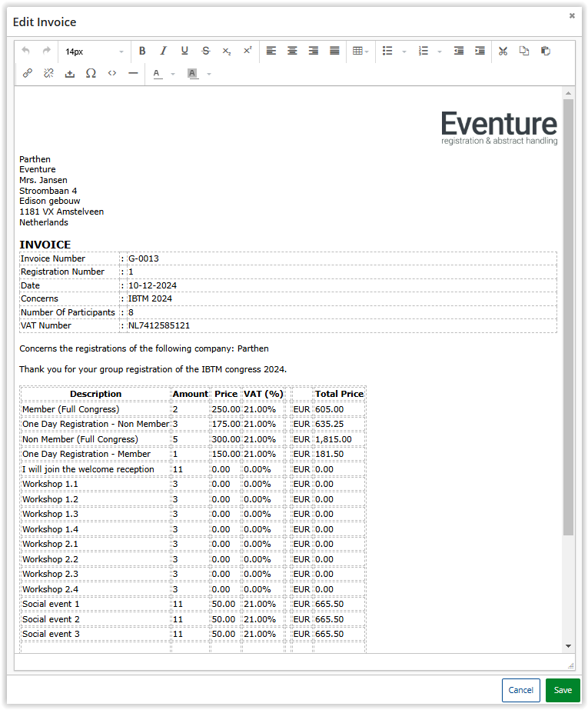This screenshot has height=710, width=588.
Task: Click the INVOICE heading
Action: [x=45, y=245]
